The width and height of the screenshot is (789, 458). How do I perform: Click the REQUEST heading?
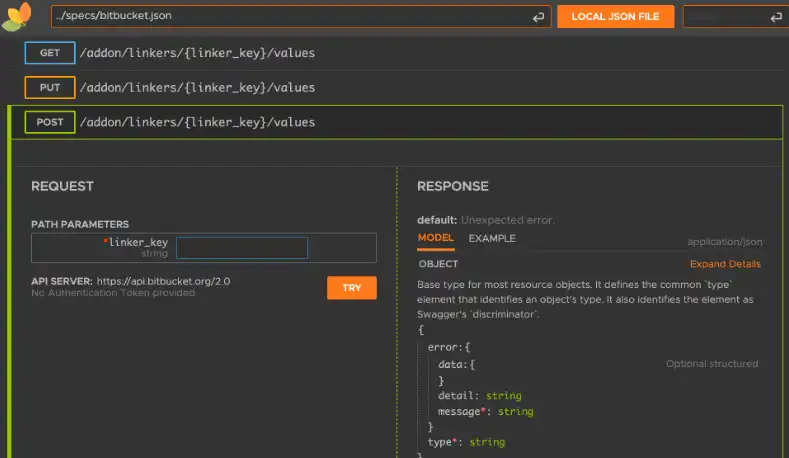[x=62, y=186]
